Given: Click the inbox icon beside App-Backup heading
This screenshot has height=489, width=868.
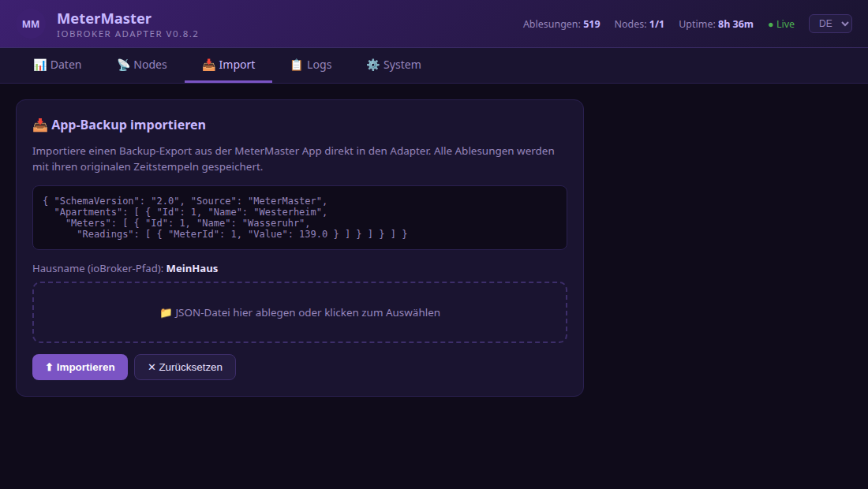Looking at the screenshot, I should [x=40, y=125].
